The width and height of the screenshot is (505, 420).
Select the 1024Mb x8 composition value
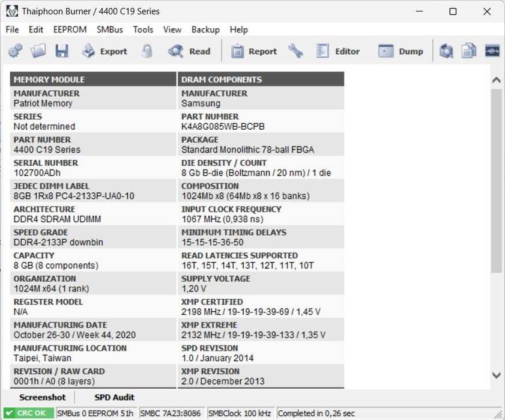click(x=246, y=196)
